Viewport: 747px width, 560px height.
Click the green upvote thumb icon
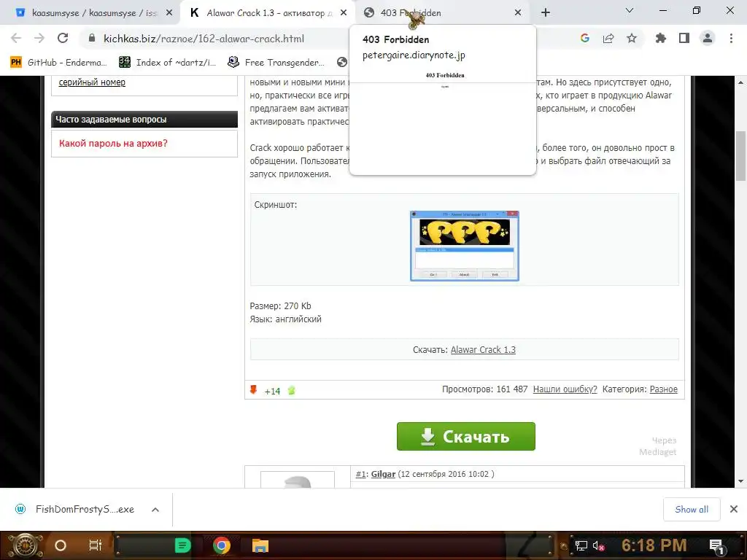(291, 391)
